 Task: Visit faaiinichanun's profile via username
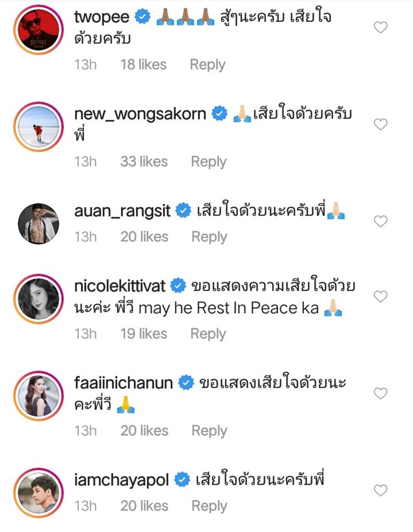124,382
